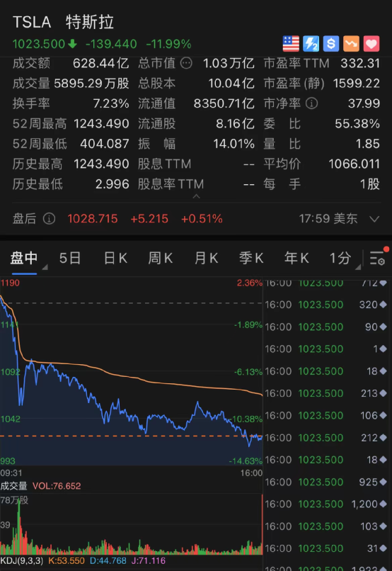Tap the info icon next to 盘后
Viewport: 392px width, 571px height.
49,219
